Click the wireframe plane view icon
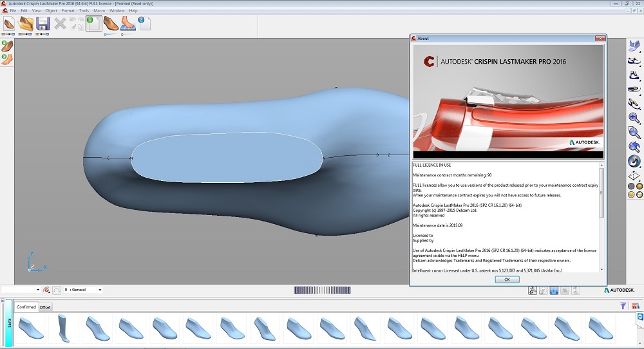Screen dimensions: 644x349 click(x=634, y=175)
